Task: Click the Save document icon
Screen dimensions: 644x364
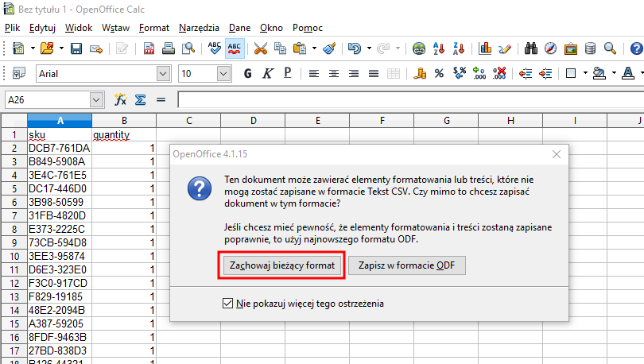Action: pos(77,48)
